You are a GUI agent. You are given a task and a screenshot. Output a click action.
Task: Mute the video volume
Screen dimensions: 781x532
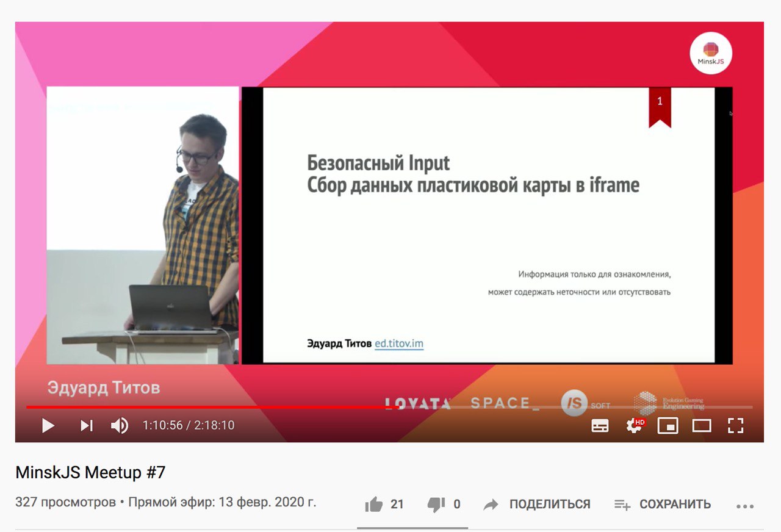point(120,425)
